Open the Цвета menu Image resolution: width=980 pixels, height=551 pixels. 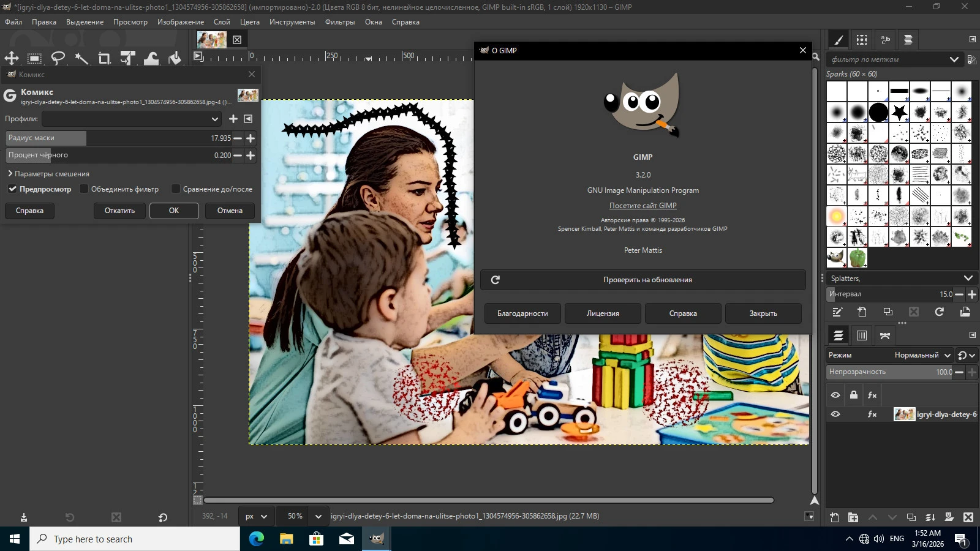pyautogui.click(x=249, y=22)
